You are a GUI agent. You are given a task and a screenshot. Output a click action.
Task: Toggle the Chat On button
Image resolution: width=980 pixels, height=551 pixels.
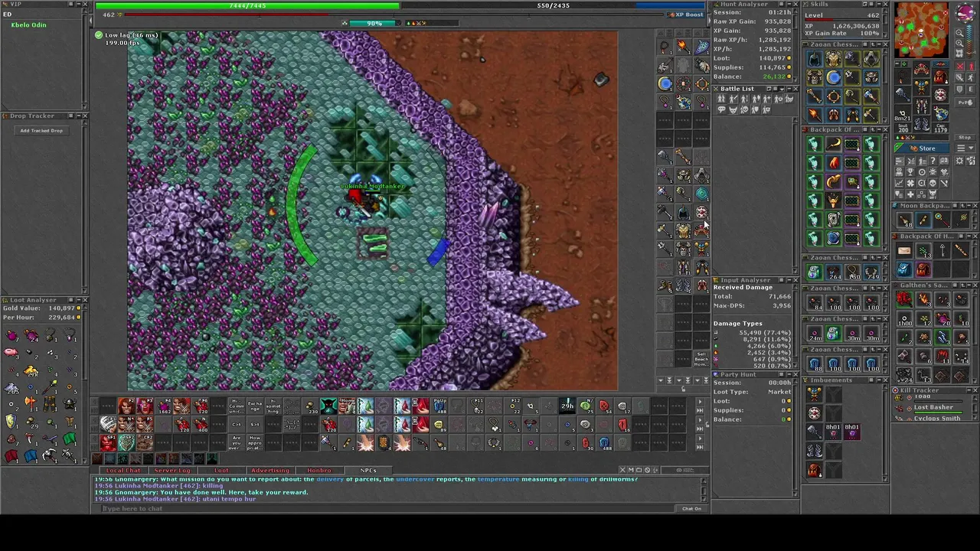pyautogui.click(x=691, y=508)
